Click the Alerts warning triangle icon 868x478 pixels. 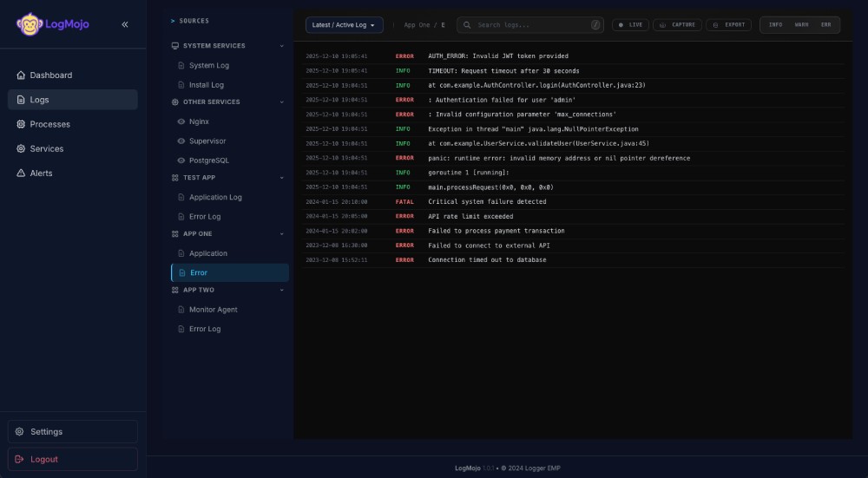(21, 174)
